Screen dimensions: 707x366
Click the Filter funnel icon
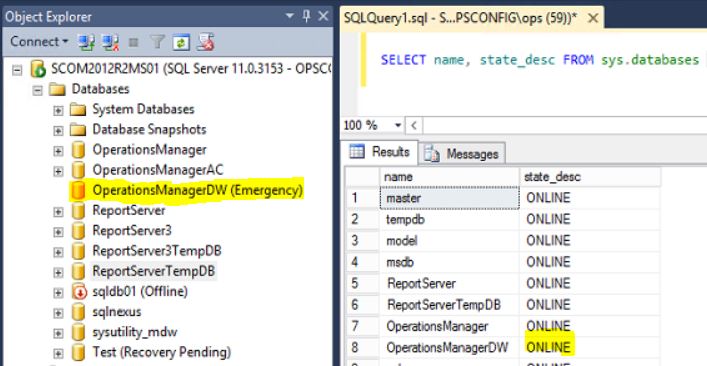[x=157, y=42]
